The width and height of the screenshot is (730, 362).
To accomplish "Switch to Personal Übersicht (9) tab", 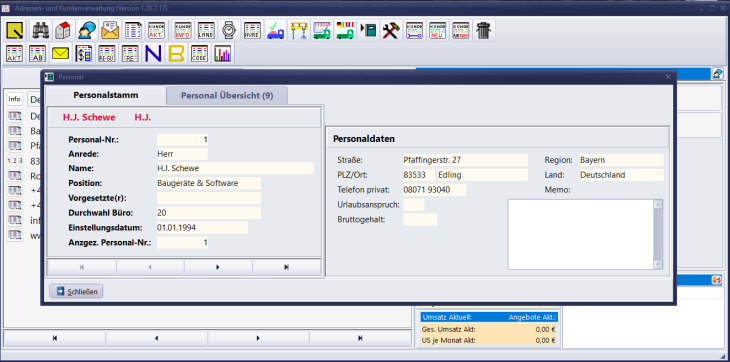I will [227, 95].
